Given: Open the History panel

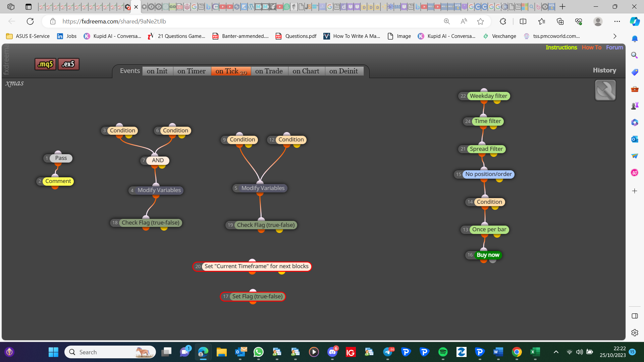Looking at the screenshot, I should pos(604,70).
